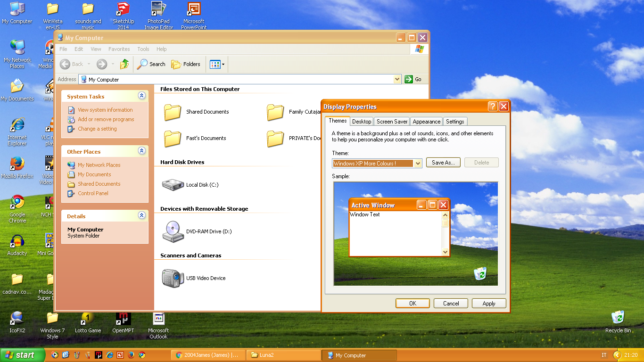Switch to the Appearance tab

point(427,122)
